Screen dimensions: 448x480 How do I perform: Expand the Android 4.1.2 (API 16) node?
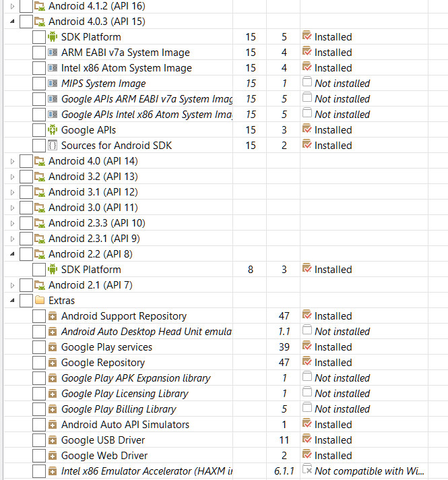pyautogui.click(x=12, y=6)
